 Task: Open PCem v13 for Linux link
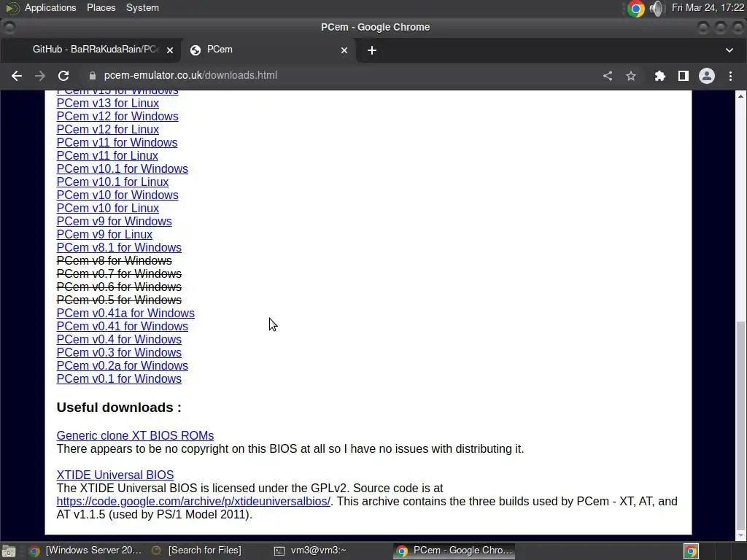point(108,104)
